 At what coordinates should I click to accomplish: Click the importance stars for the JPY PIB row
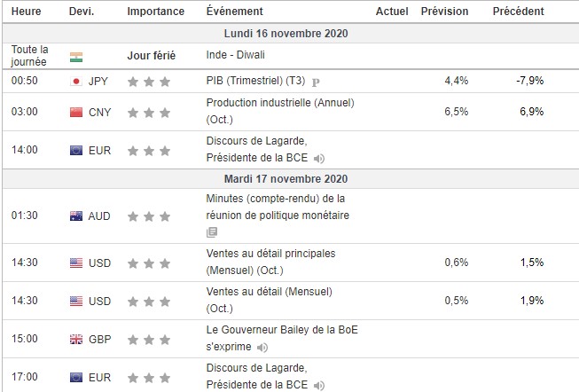point(146,81)
